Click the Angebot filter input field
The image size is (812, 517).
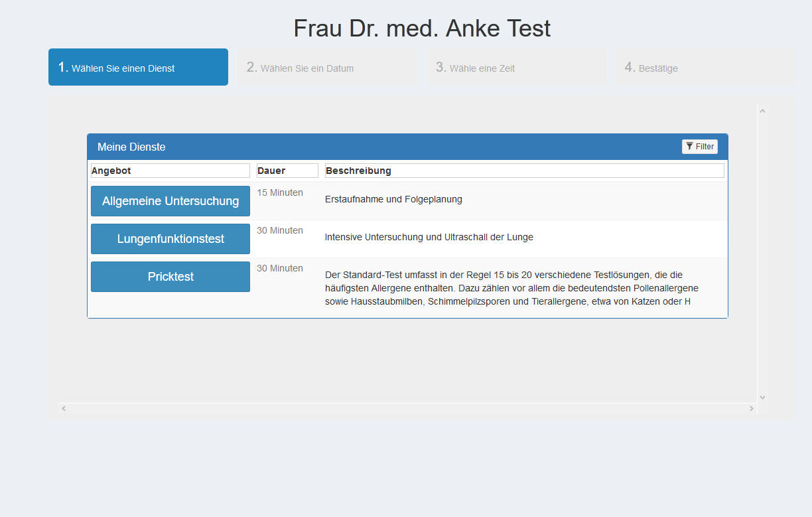click(170, 170)
